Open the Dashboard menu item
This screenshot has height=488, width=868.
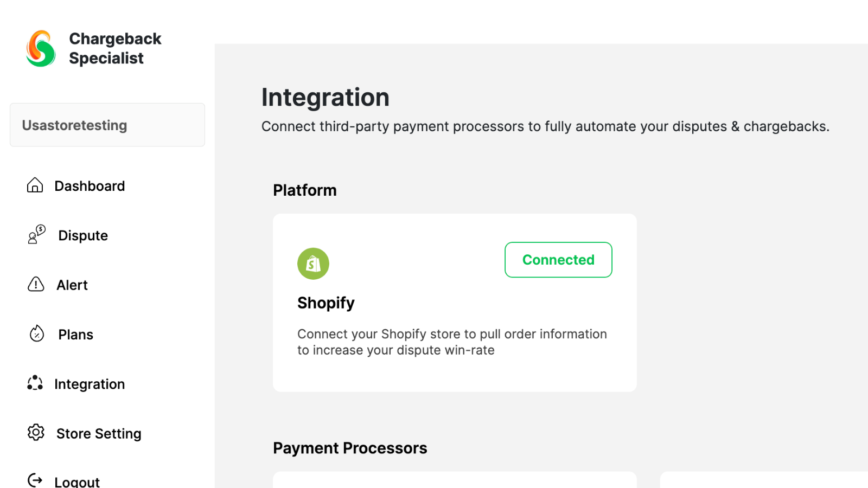90,186
